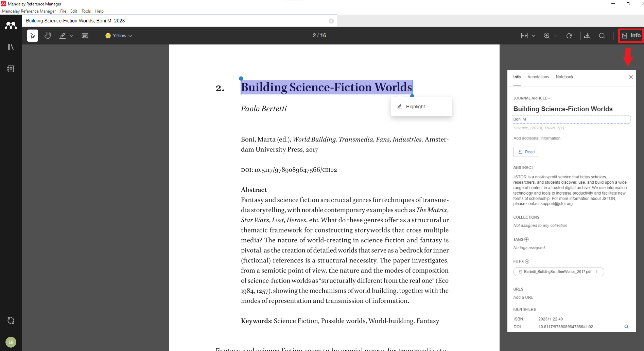Open search in document
Viewport: 644px width, 351px height.
602,36
